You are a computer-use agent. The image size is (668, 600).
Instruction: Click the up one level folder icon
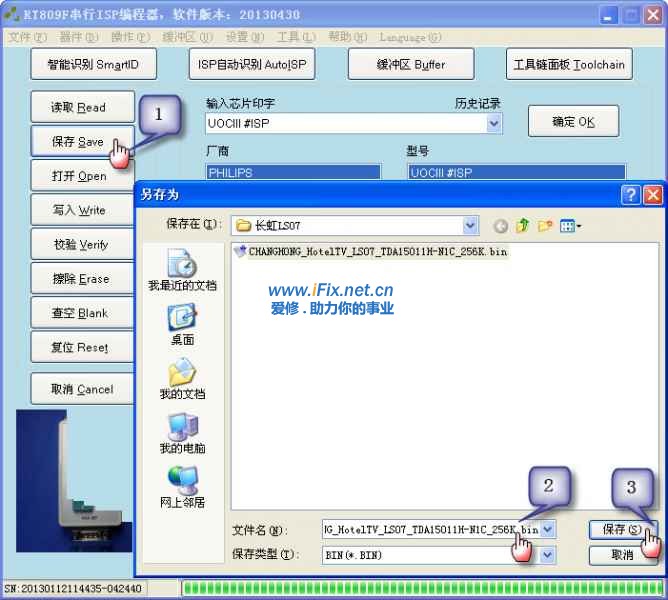(522, 226)
